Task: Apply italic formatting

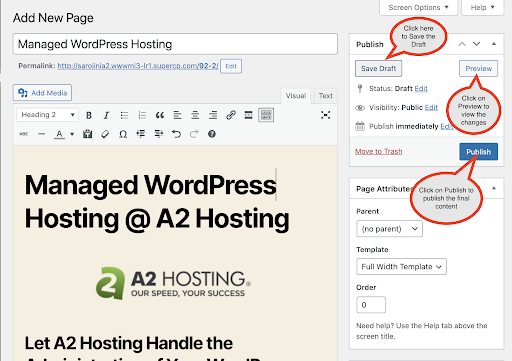Action: (106, 115)
